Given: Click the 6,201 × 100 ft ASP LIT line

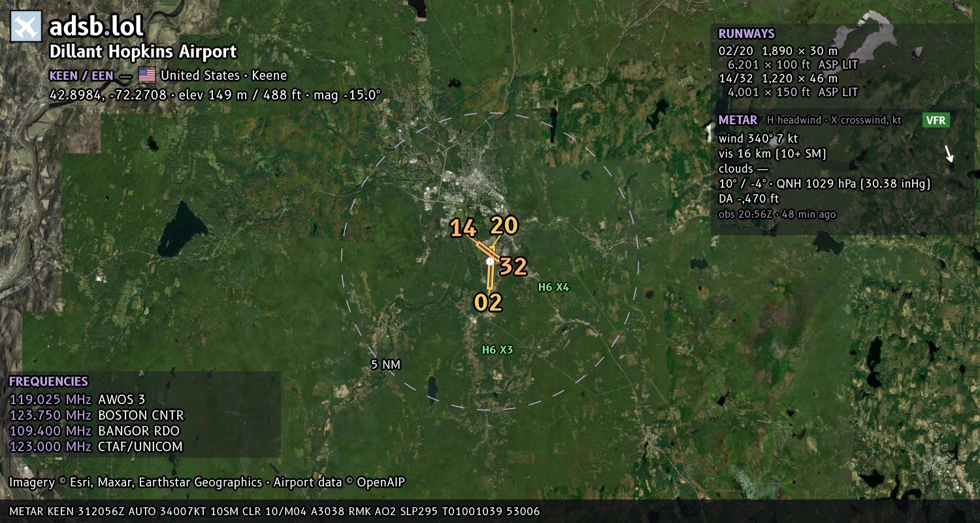Looking at the screenshot, I should click(x=792, y=65).
